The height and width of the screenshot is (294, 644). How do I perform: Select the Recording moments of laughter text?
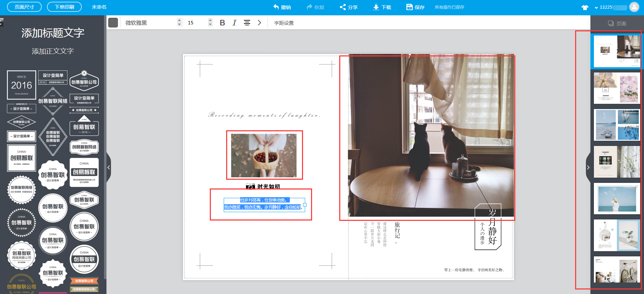[264, 115]
